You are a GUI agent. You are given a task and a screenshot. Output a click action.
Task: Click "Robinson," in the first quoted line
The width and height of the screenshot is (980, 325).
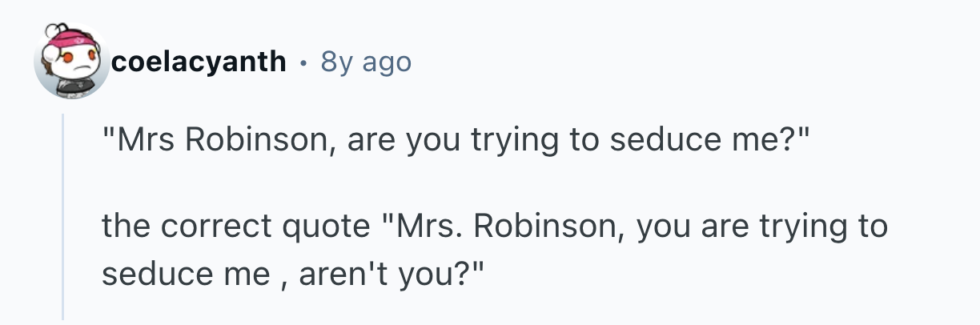(x=251, y=141)
